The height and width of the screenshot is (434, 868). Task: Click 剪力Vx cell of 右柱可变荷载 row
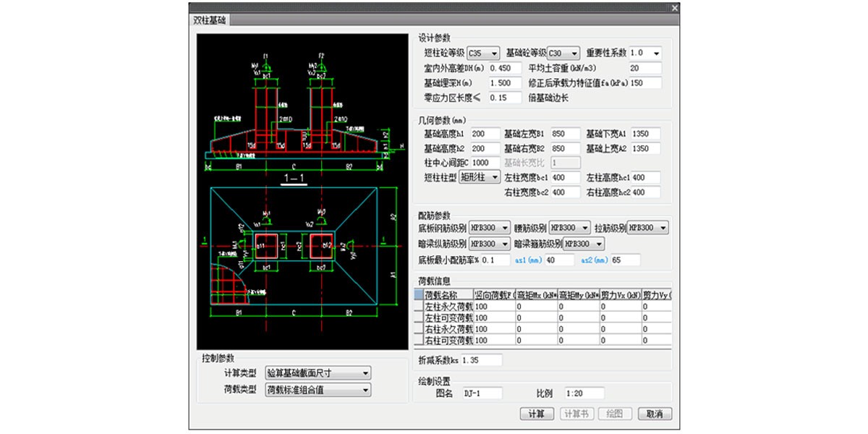[621, 339]
